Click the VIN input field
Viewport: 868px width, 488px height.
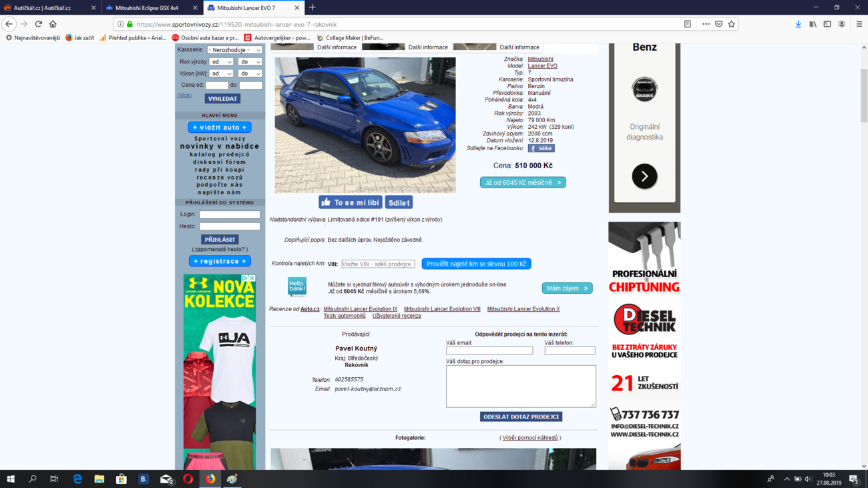coord(378,264)
